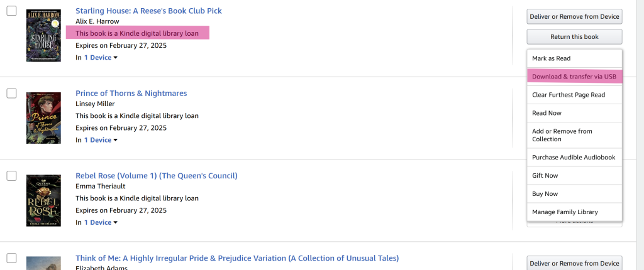Open the Rebel Rose book cover image

[x=43, y=200]
